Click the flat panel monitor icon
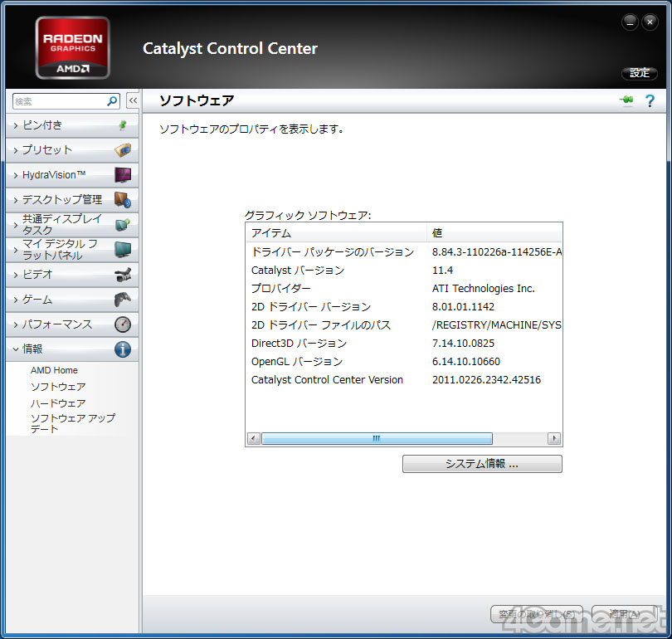The height and width of the screenshot is (639, 672). click(x=123, y=250)
